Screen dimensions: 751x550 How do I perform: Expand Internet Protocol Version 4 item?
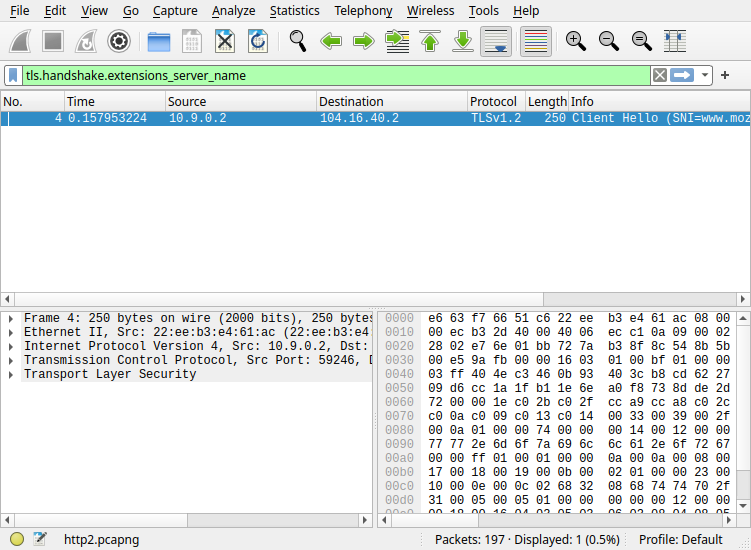click(11, 346)
